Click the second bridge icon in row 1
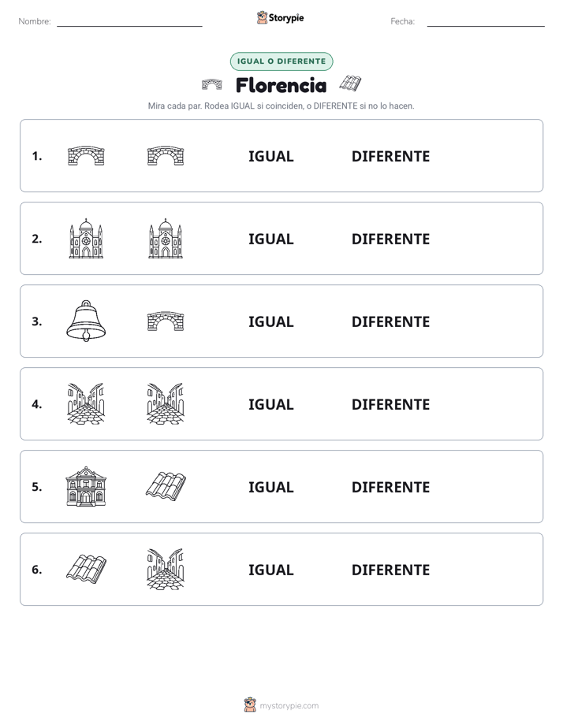 (x=166, y=155)
